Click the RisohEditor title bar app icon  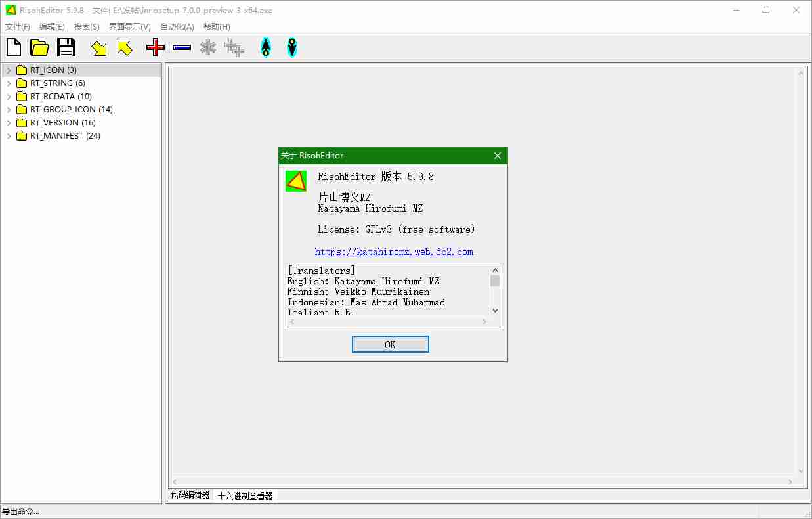click(x=10, y=10)
